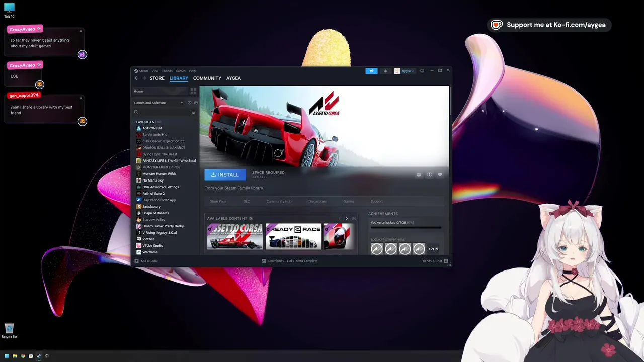Open Assetto Corsa Community Hub link

(x=279, y=201)
